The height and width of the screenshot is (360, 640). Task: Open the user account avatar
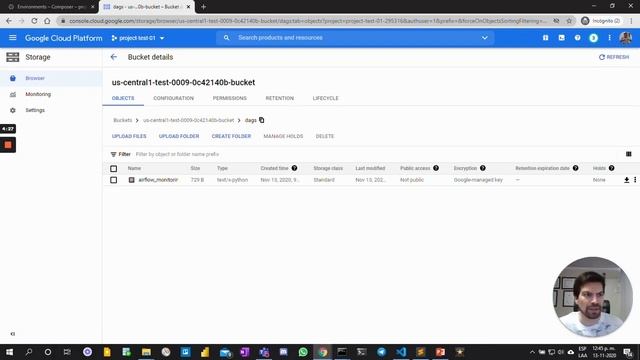626,38
